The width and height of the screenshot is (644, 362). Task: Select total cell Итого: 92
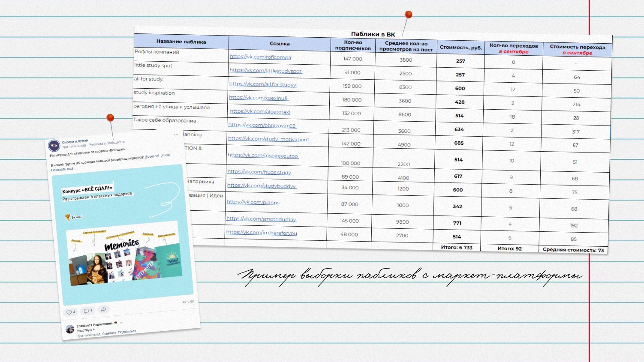(x=509, y=248)
